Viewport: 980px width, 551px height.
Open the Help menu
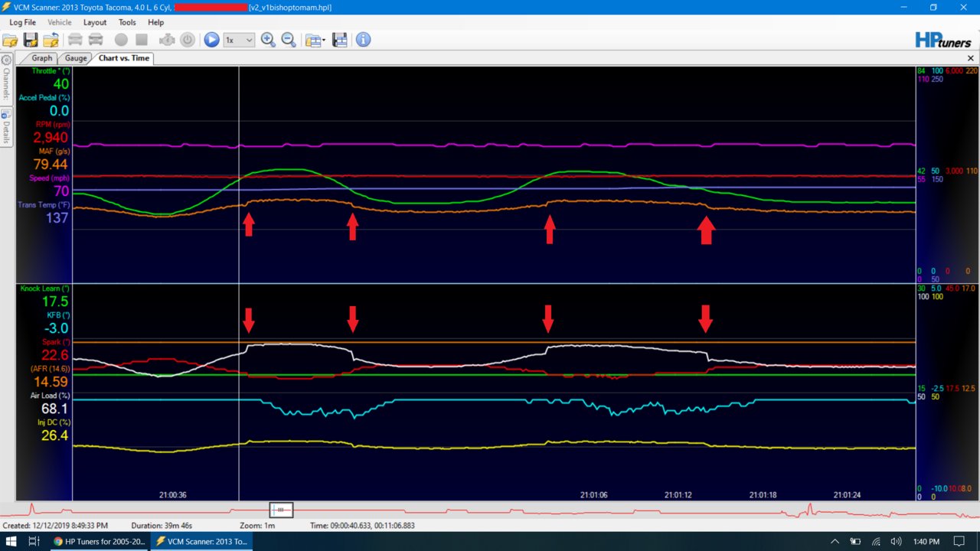[156, 23]
